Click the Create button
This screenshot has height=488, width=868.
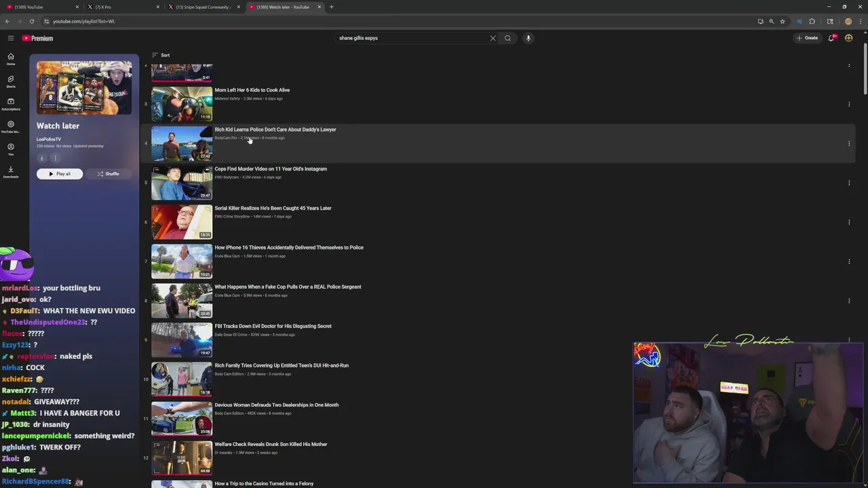807,38
